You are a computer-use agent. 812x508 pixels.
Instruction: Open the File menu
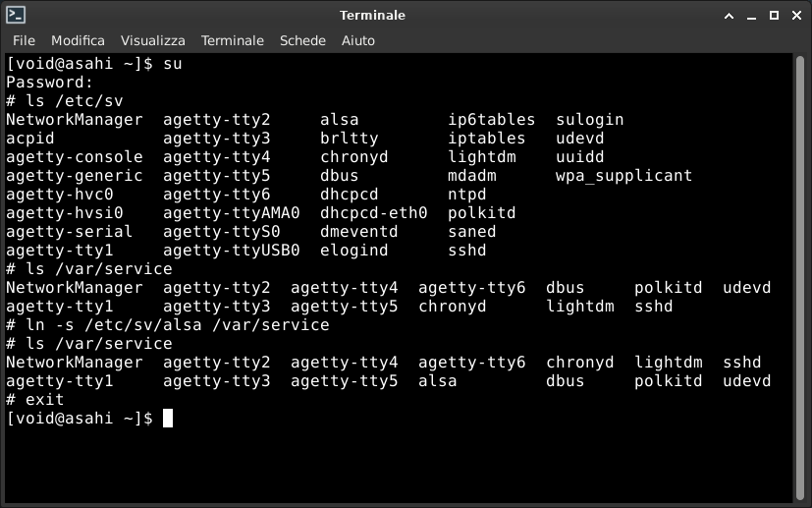(x=24, y=40)
